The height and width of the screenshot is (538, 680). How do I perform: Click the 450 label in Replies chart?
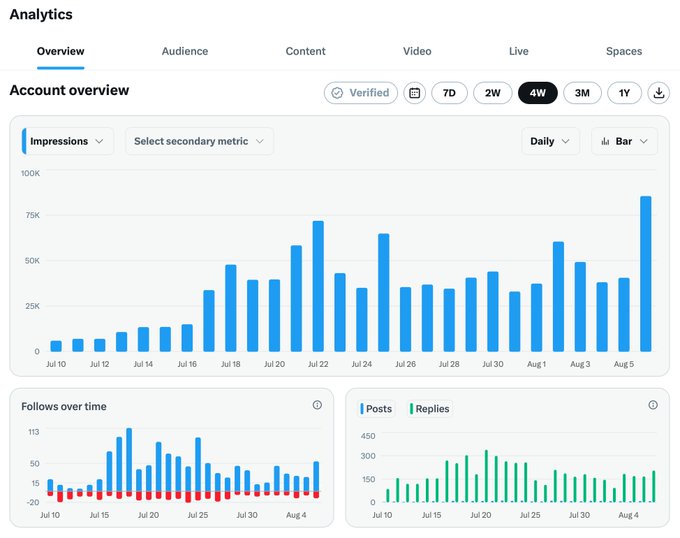click(x=368, y=436)
